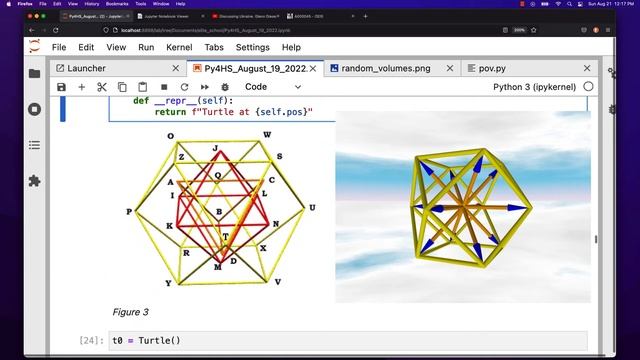The width and height of the screenshot is (640, 360).
Task: Open the macOS Bookmarks menu
Action: click(117, 4)
